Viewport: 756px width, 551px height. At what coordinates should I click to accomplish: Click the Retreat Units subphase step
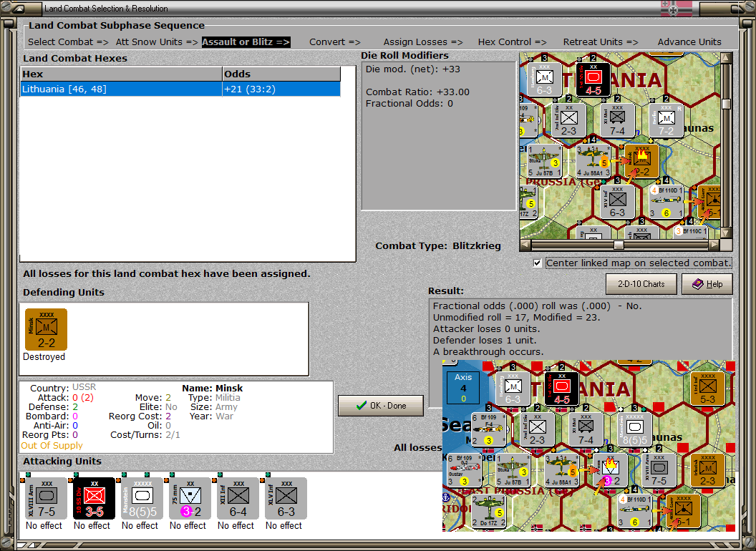(x=600, y=42)
